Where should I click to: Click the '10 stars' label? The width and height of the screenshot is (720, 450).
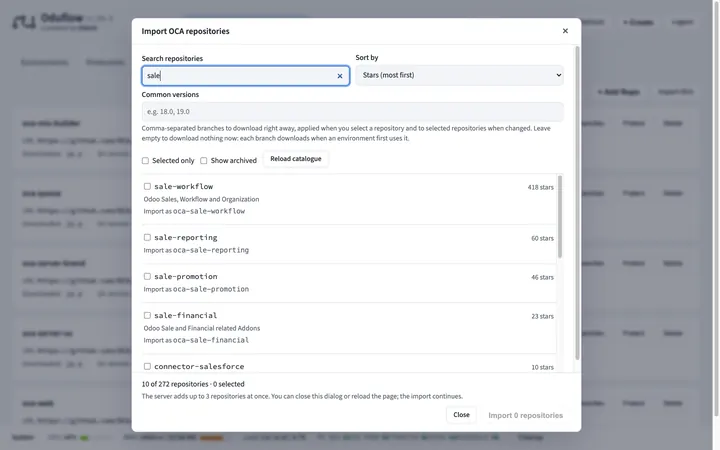(542, 367)
